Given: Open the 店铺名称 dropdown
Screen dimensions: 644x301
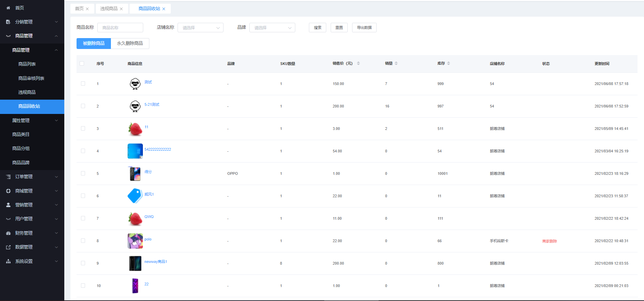Looking at the screenshot, I should (x=200, y=28).
